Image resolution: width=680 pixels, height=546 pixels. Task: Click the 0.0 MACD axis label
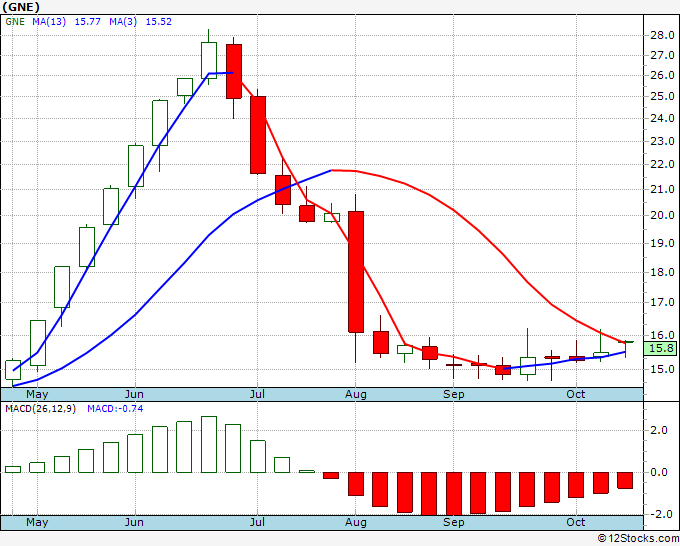tap(659, 473)
